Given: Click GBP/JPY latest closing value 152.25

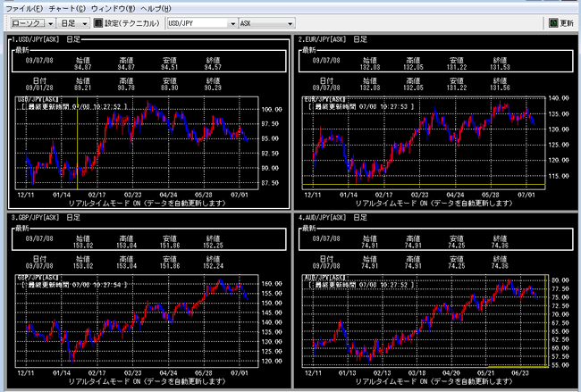Looking at the screenshot, I should click(x=213, y=246).
